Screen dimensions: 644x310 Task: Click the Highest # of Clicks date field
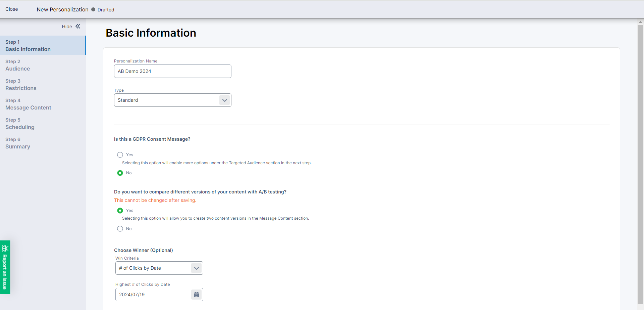[x=153, y=295]
